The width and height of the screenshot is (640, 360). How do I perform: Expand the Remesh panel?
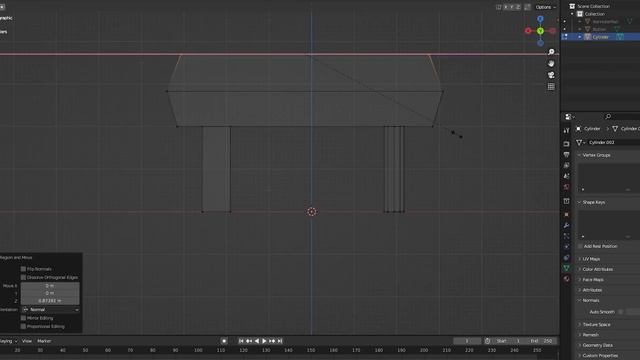click(579, 335)
